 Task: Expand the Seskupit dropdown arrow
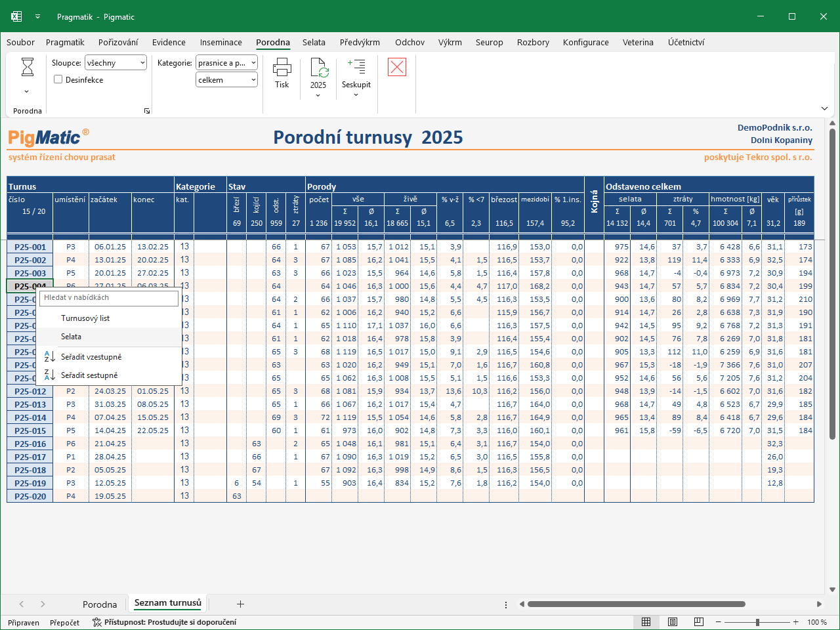(356, 95)
